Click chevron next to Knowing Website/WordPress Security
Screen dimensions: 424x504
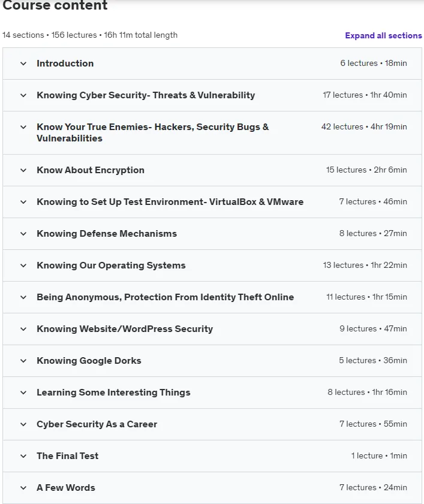point(23,330)
